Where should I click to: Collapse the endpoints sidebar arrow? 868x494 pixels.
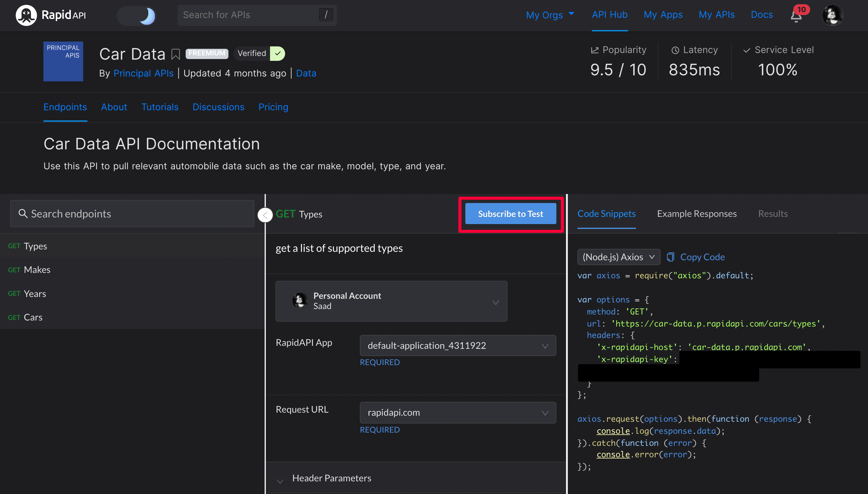(265, 215)
